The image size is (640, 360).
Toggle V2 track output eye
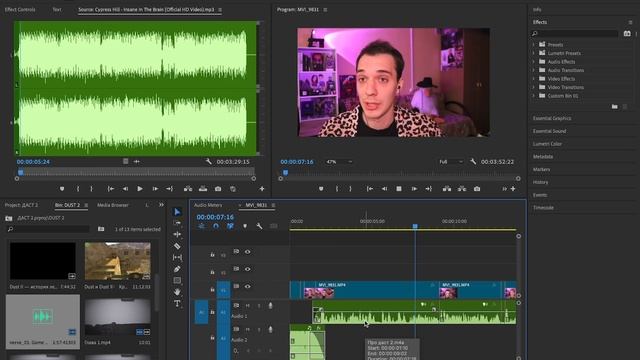tap(247, 269)
